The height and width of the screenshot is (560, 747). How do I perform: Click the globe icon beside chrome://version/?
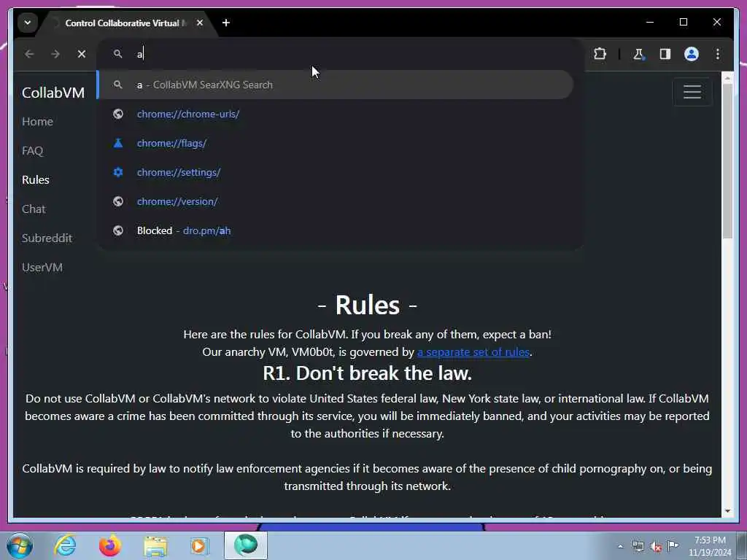[118, 201]
